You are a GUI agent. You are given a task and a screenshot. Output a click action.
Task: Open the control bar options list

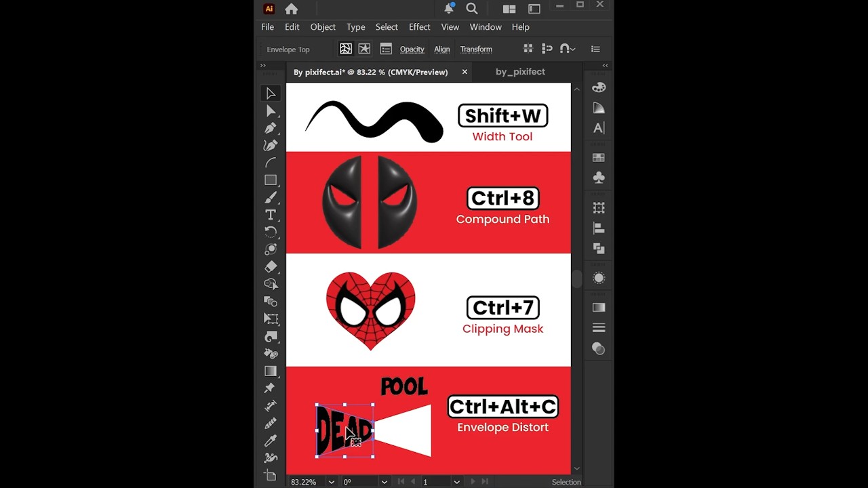(x=595, y=49)
